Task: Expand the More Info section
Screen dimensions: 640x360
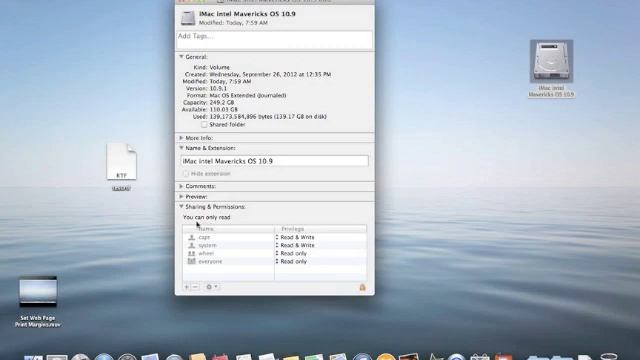Action: 181,138
